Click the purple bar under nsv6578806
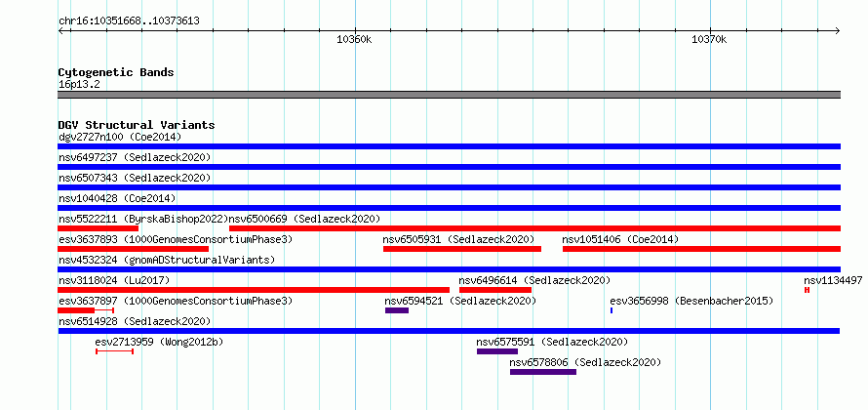The width and height of the screenshot is (868, 410). [543, 372]
